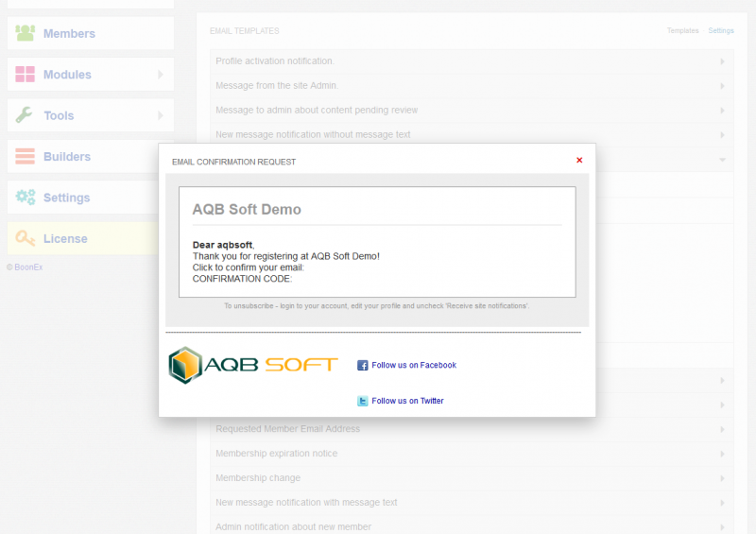The image size is (756, 534).
Task: Click the AQB Soft Demo heading
Action: coord(247,210)
